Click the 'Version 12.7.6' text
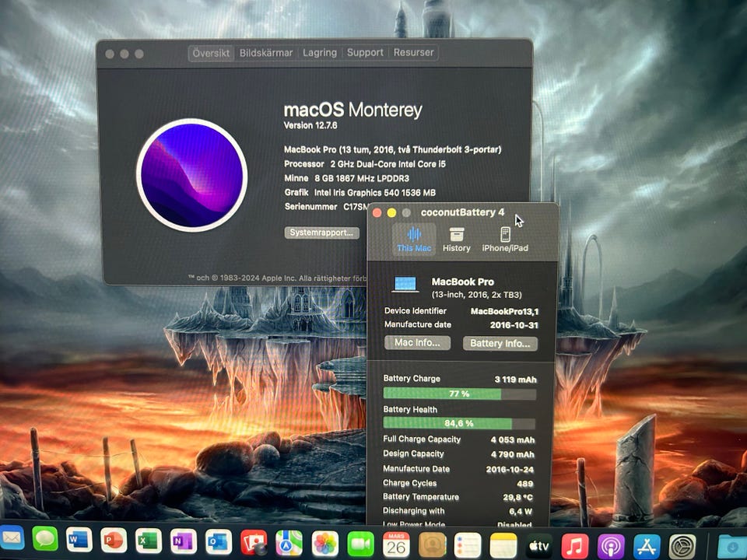Screen dimensions: 747x560 click(x=310, y=126)
